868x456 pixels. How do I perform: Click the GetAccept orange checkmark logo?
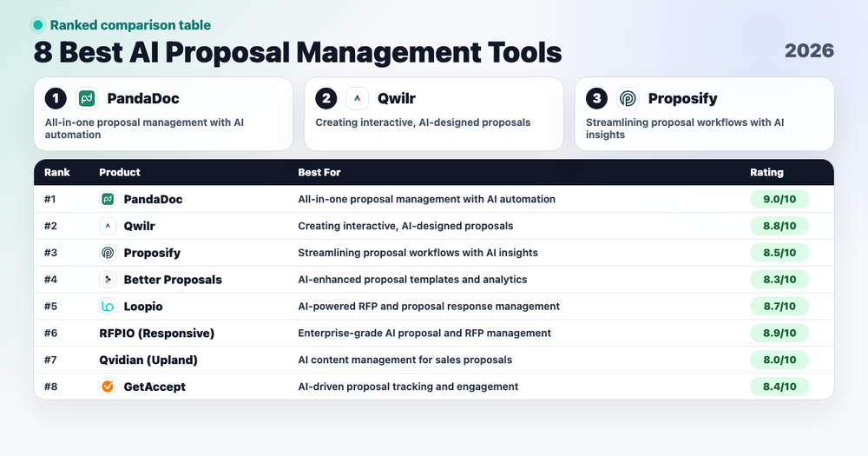coord(108,387)
